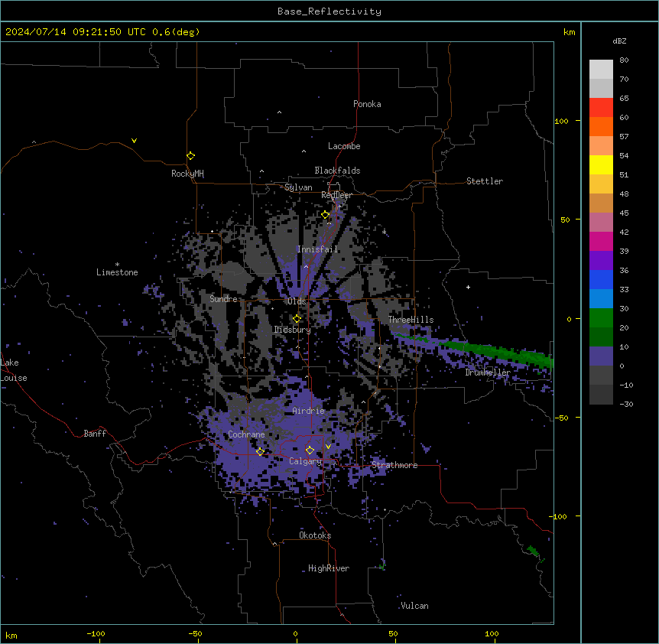Click the yellow V marker northwest of RockyMH
The width and height of the screenshot is (659, 644).
coord(134,141)
